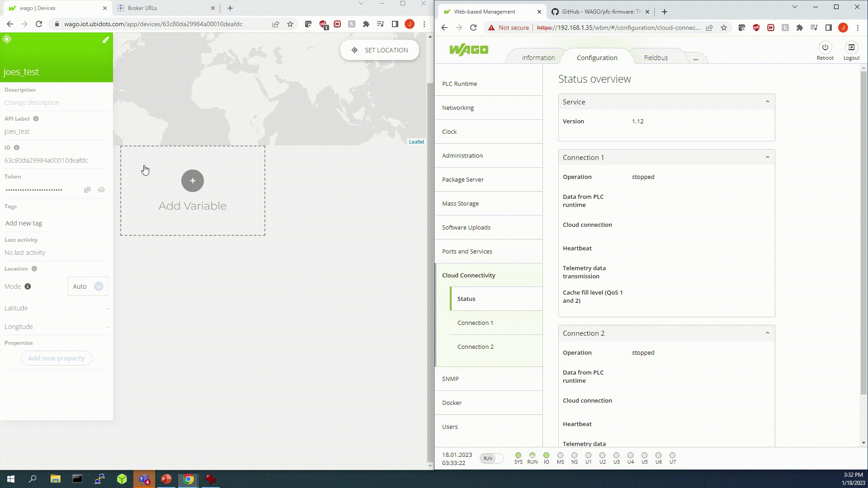868x488 pixels.
Task: Reload the WAGO web-based management page
Action: click(x=473, y=28)
